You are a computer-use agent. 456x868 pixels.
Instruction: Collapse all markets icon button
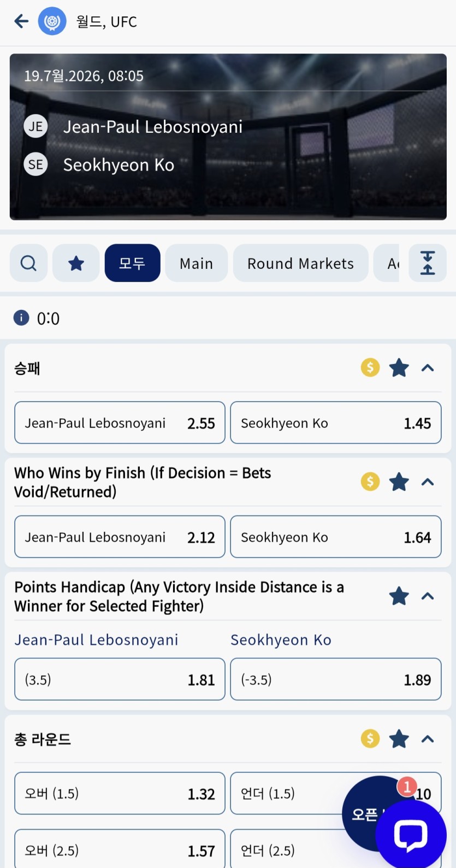click(428, 263)
